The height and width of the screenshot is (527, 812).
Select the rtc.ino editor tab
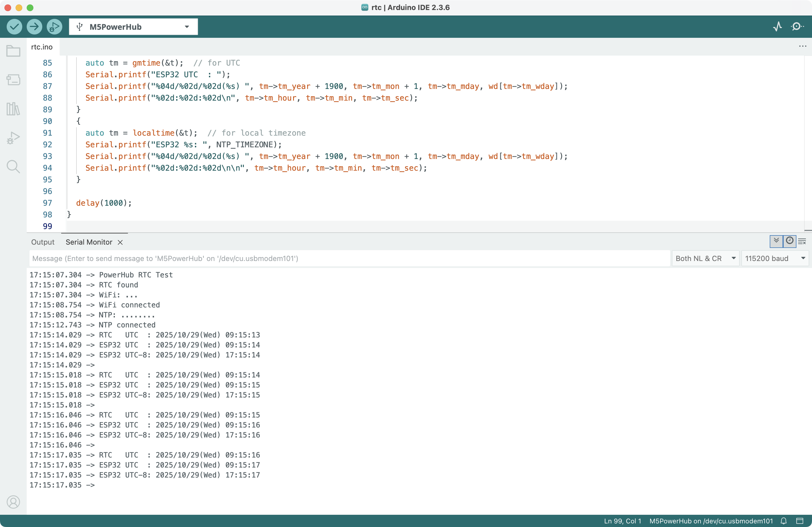point(42,47)
